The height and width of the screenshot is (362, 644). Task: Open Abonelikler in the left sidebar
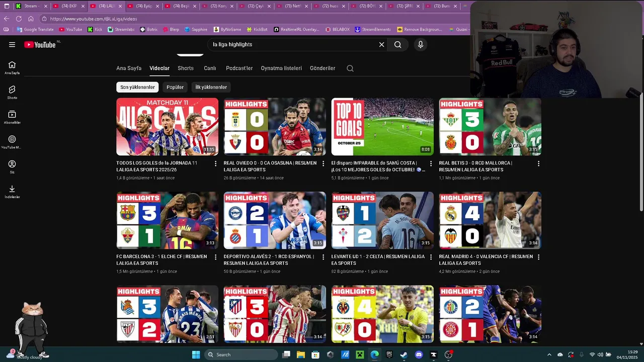(12, 117)
